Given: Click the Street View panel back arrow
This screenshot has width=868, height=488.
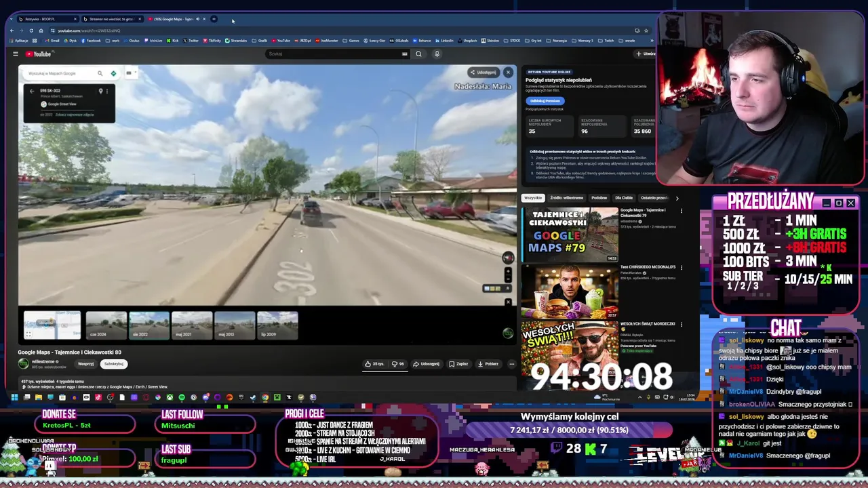Looking at the screenshot, I should (x=32, y=91).
